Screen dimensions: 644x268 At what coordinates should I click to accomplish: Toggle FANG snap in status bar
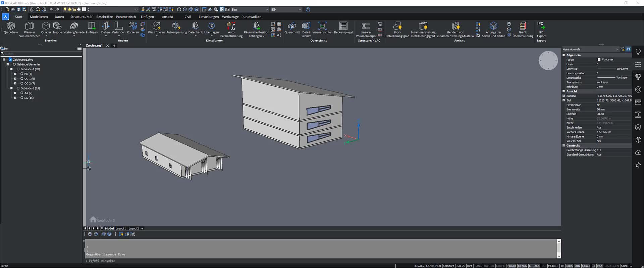click(478, 266)
